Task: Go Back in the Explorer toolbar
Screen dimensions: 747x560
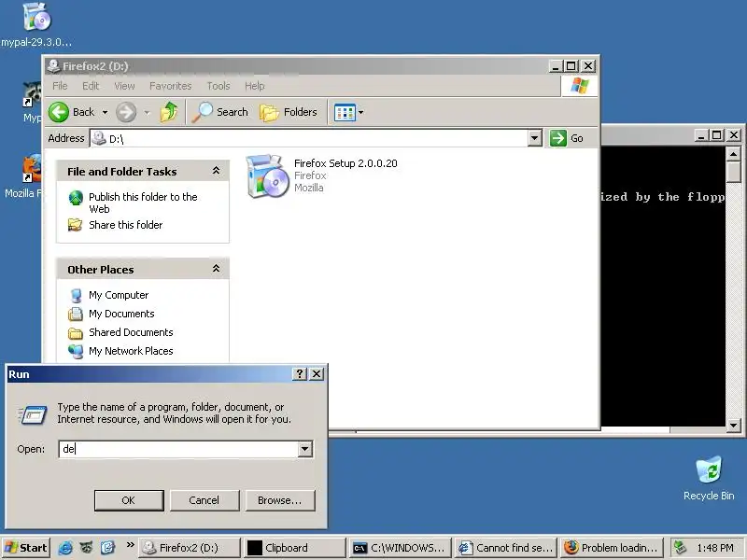Action: pos(73,112)
